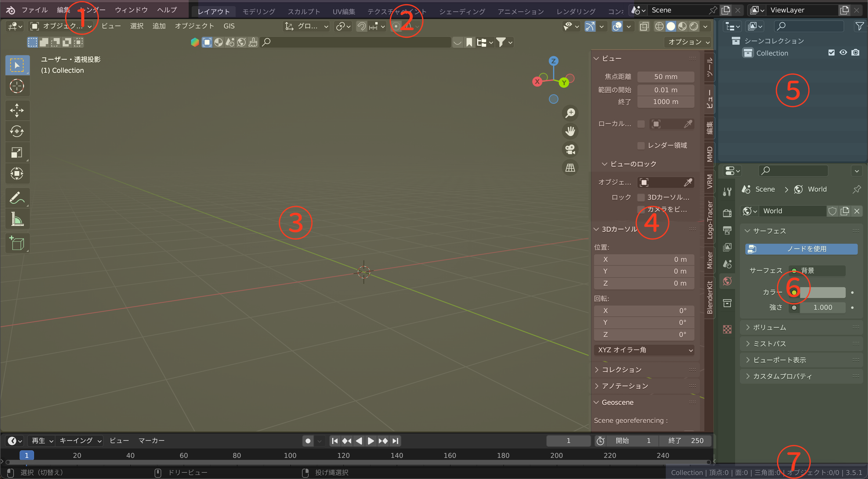Select the Measure tool
This screenshot has width=868, height=479.
[17, 219]
